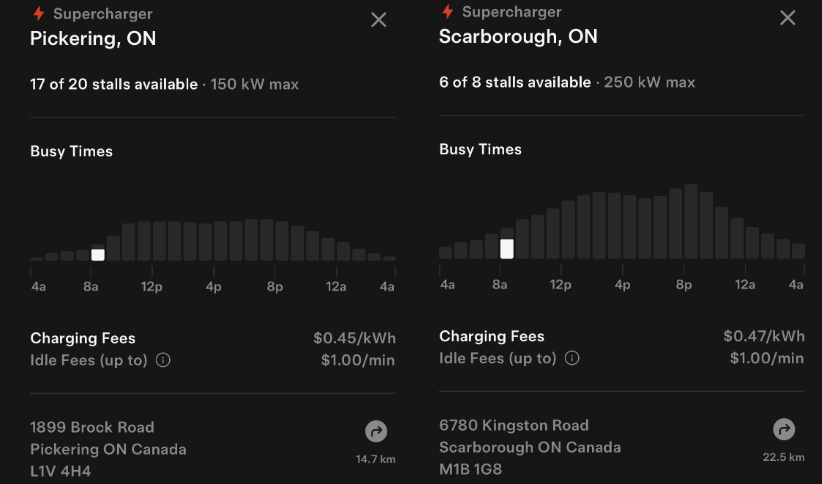Viewport: 822px width, 484px height.
Task: Click the tallest bar in Scarborough chart
Action: (x=691, y=221)
